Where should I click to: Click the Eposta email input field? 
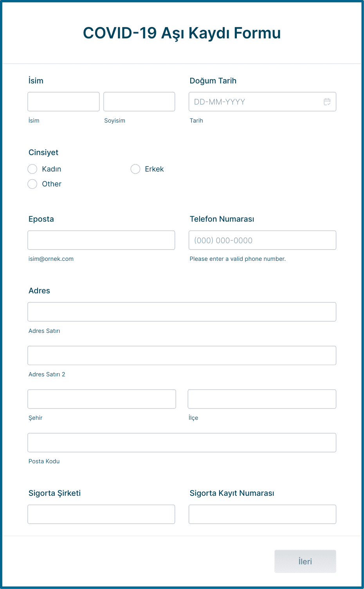pyautogui.click(x=101, y=240)
